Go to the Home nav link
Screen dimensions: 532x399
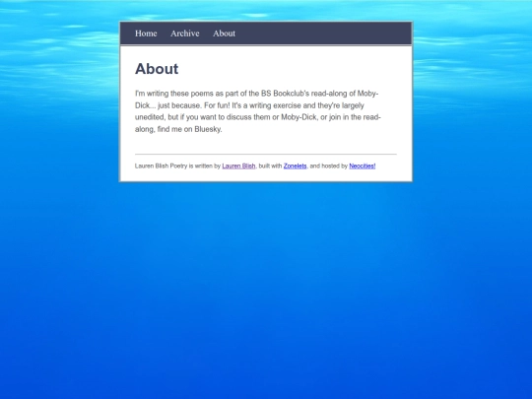coord(146,33)
